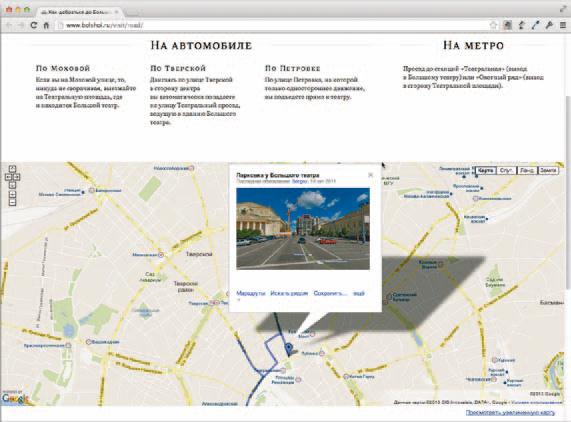Click the 'На метро' section heading

point(473,46)
